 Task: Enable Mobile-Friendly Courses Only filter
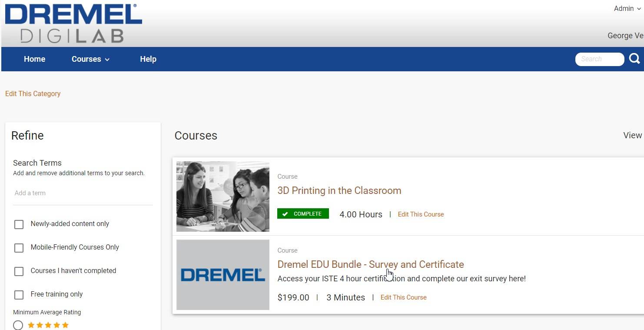point(19,248)
